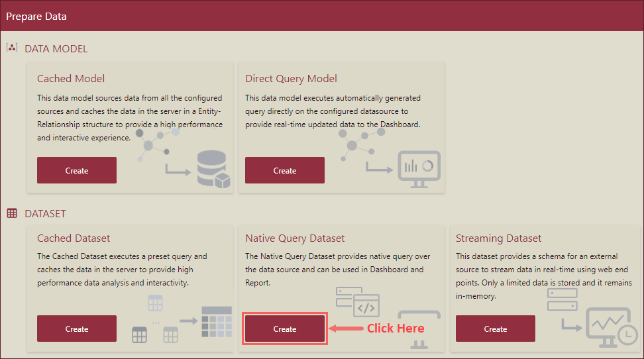Screen dimensions: 644x359
Task: Click the database illustration in Cached Model card
Action: pyautogui.click(x=213, y=169)
